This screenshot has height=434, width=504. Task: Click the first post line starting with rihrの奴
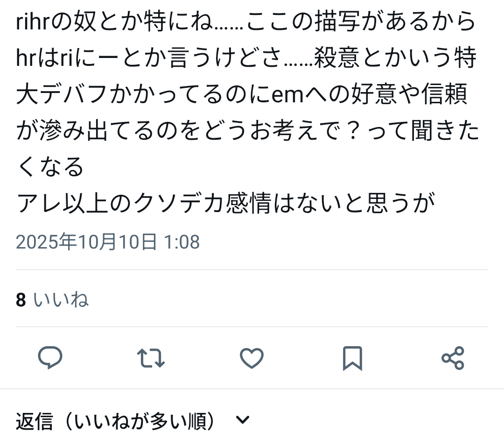point(246,21)
